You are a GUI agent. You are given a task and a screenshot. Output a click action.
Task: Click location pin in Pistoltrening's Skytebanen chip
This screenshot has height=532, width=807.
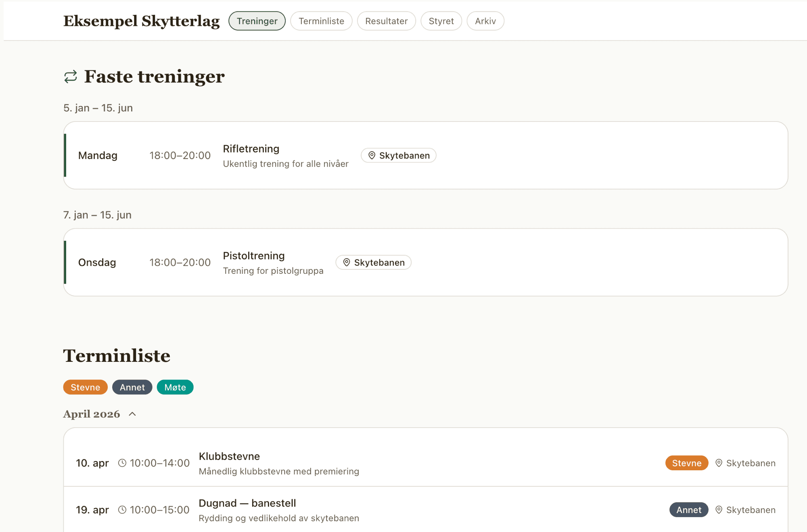(x=347, y=263)
